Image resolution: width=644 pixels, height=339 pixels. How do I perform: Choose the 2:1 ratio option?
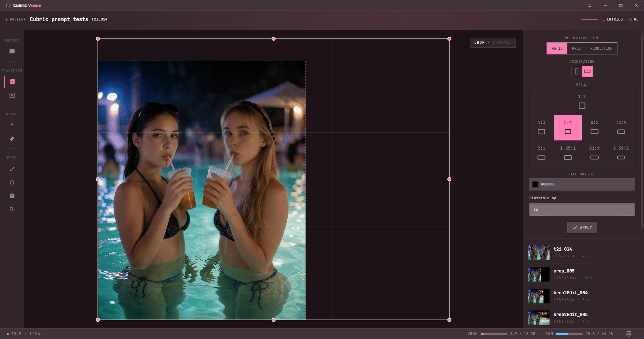click(541, 153)
